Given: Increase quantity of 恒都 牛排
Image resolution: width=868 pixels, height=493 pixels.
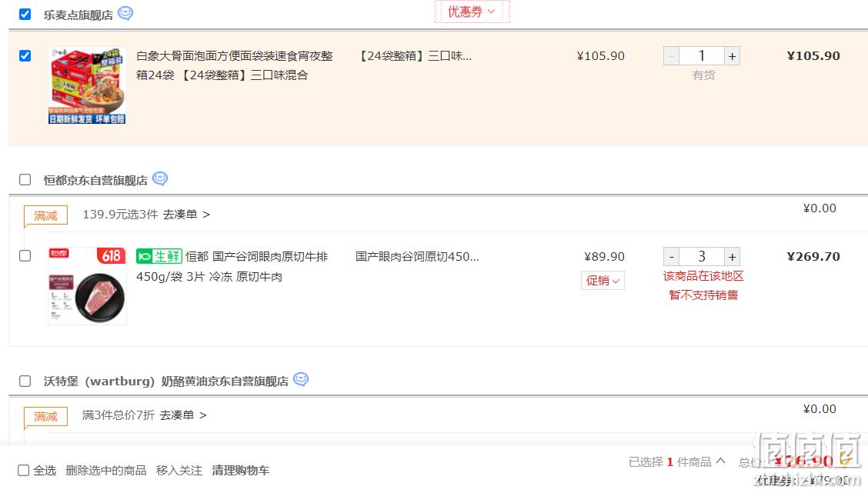Looking at the screenshot, I should pyautogui.click(x=732, y=257).
